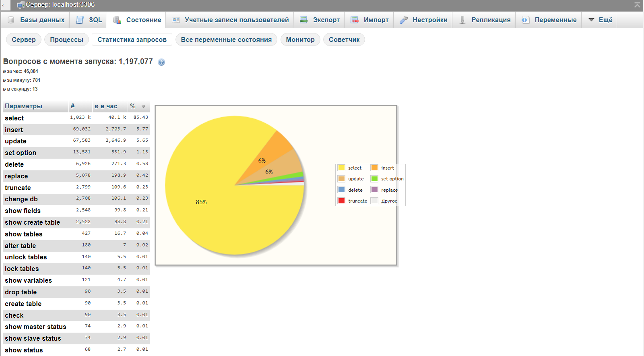The height and width of the screenshot is (356, 644).
Task: Click the Export icon
Action: pos(304,20)
